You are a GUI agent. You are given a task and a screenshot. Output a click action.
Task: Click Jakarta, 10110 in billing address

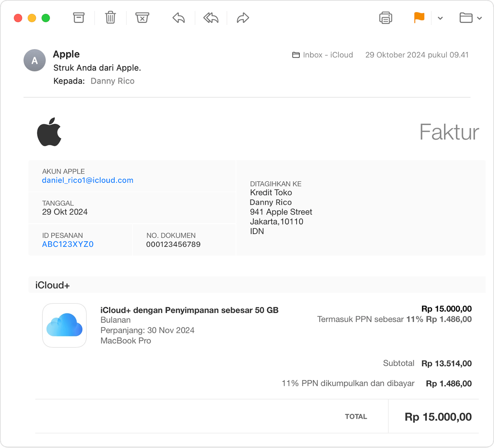277,222
